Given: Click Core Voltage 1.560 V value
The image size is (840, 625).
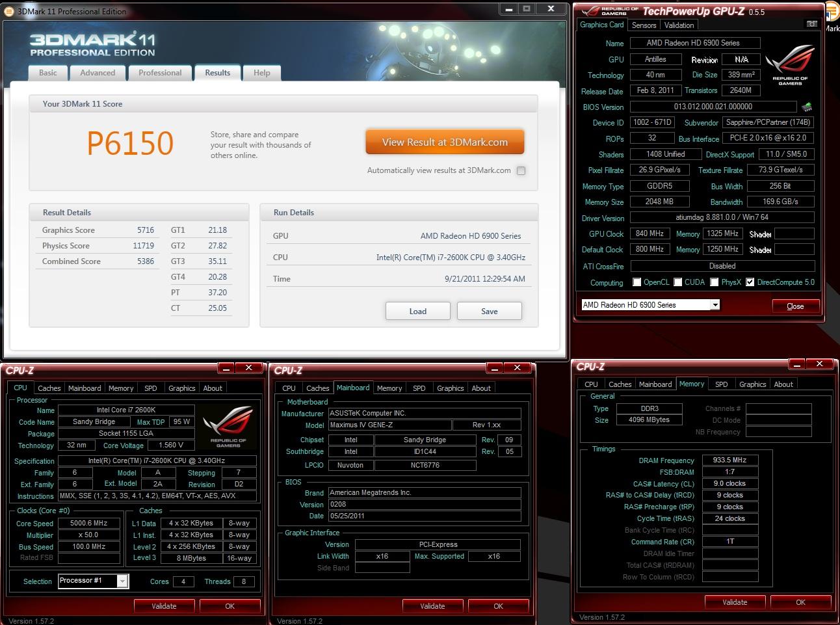Looking at the screenshot, I should pos(171,445).
